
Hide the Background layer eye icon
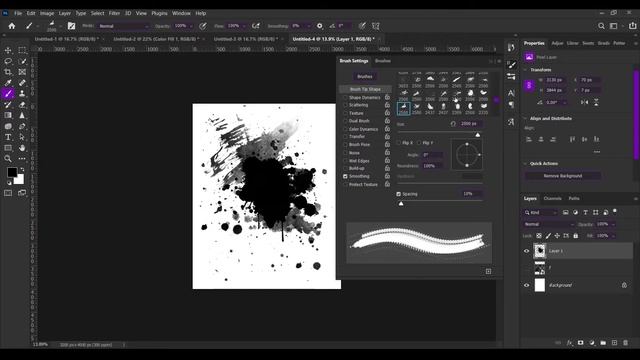tap(527, 285)
